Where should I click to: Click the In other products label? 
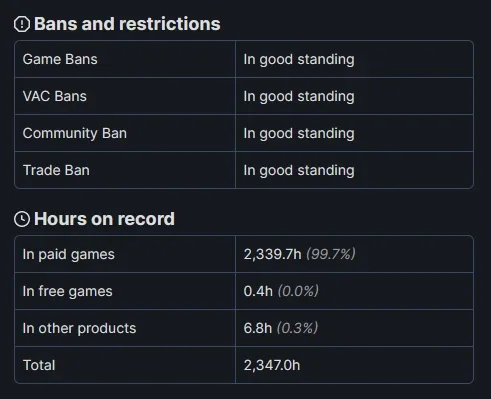pos(79,329)
